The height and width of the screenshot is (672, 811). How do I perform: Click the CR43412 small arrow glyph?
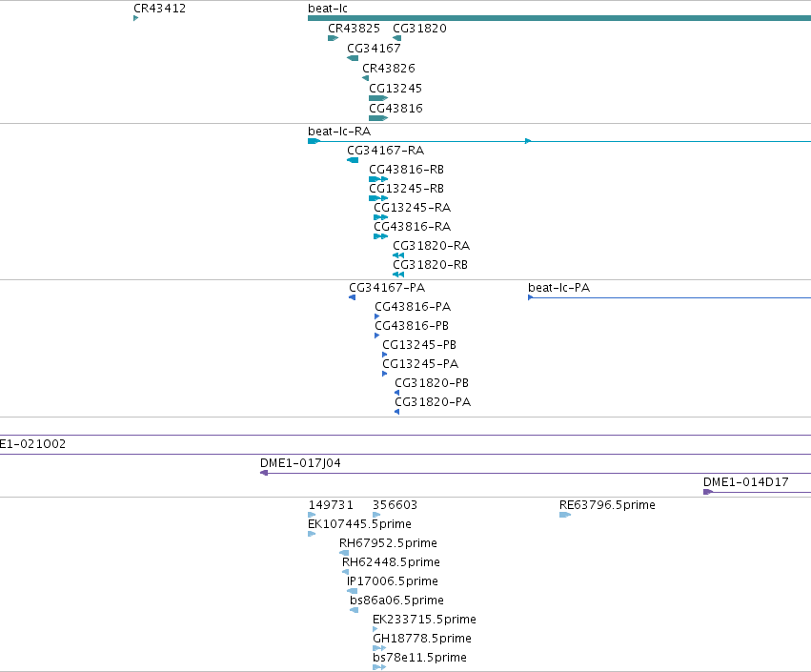click(x=135, y=18)
